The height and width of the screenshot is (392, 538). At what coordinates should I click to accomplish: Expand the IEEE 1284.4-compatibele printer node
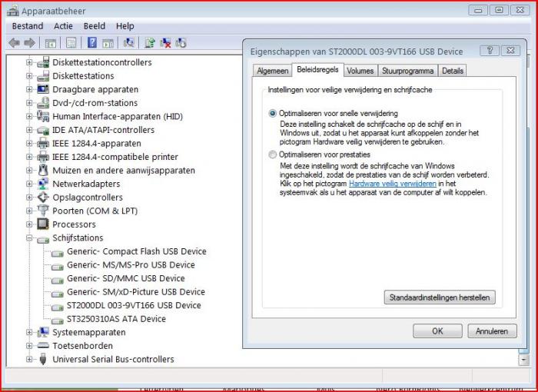(x=29, y=157)
